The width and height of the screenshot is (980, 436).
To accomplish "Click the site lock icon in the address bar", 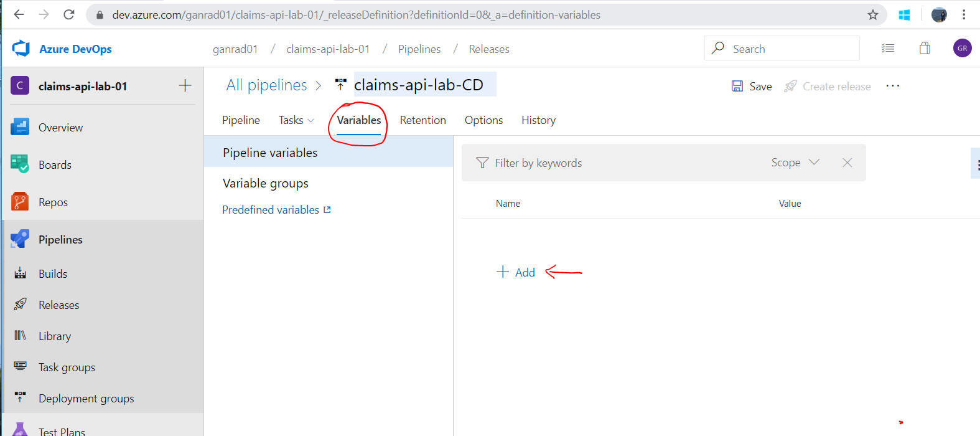I will (x=100, y=14).
